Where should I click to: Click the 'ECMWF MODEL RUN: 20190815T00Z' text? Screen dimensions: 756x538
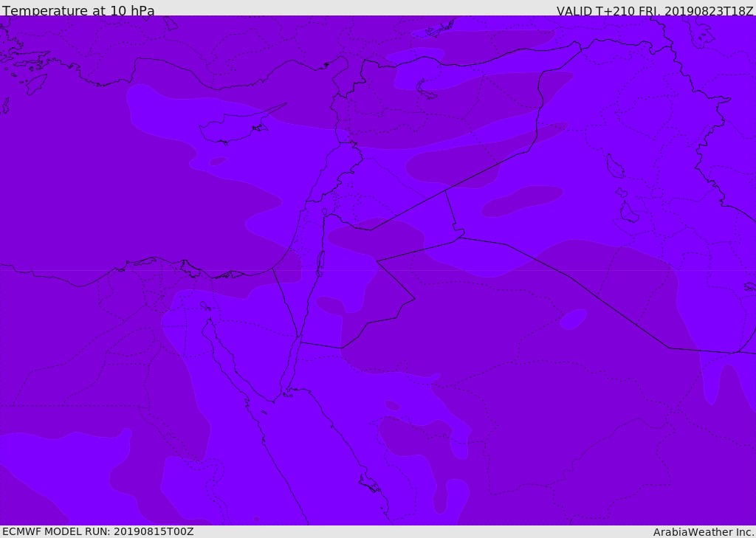pyautogui.click(x=98, y=531)
